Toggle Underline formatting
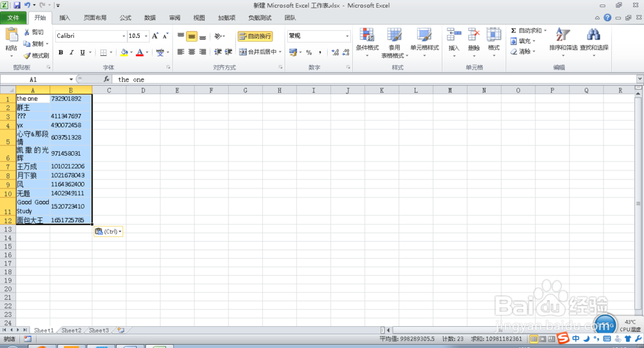Screen dimensions: 644x348 82,53
